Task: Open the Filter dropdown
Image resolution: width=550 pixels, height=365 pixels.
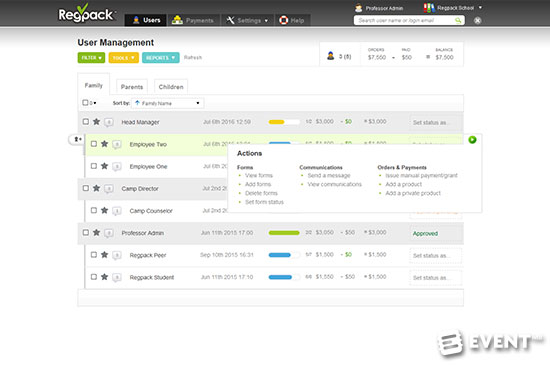Action: pos(91,58)
